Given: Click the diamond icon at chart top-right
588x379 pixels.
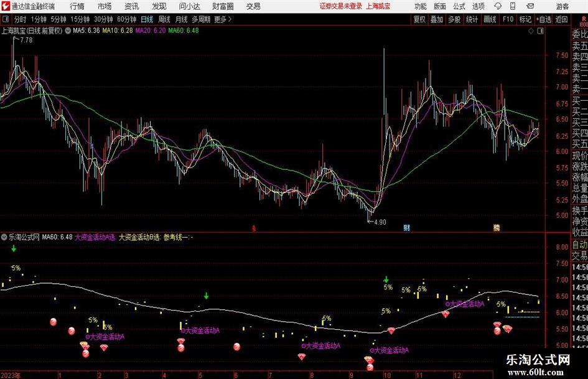Looking at the screenshot, I should [x=531, y=31].
